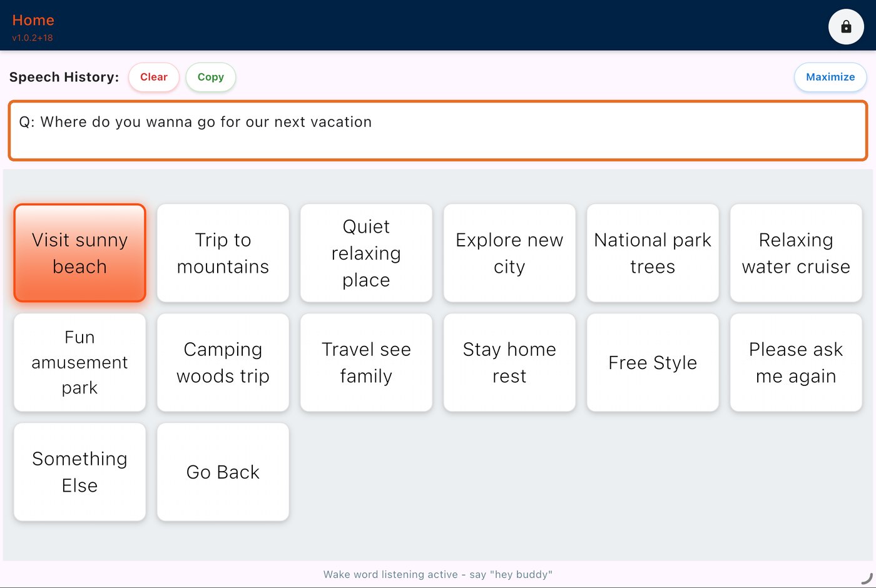Image resolution: width=876 pixels, height=588 pixels.
Task: Click the Speech History label
Action: coord(64,77)
